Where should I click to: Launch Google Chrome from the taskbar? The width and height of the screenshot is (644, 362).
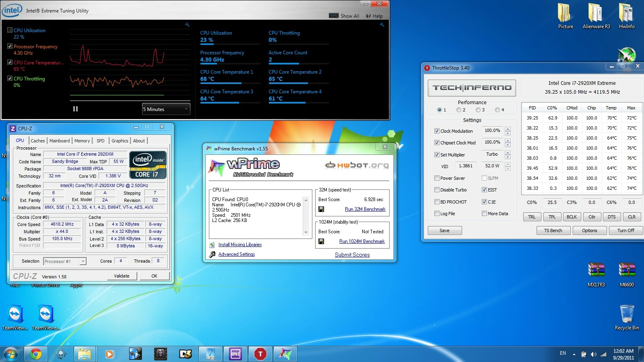[36, 354]
